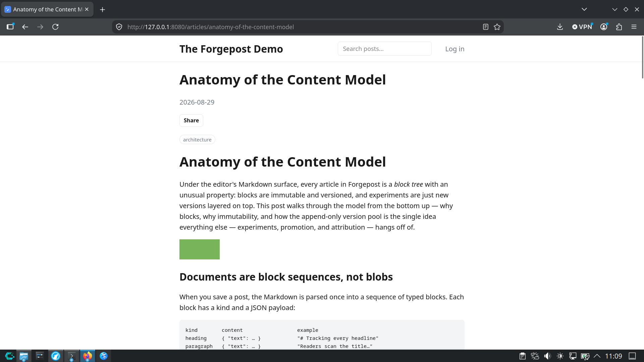
Task: Go to The Forgepost Demo homepage
Action: tap(231, 49)
